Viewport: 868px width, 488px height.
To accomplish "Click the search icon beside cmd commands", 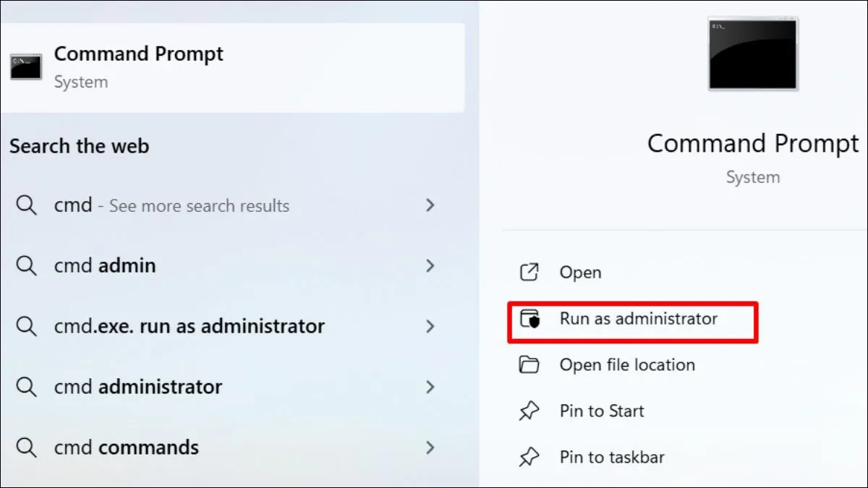I will click(x=27, y=448).
